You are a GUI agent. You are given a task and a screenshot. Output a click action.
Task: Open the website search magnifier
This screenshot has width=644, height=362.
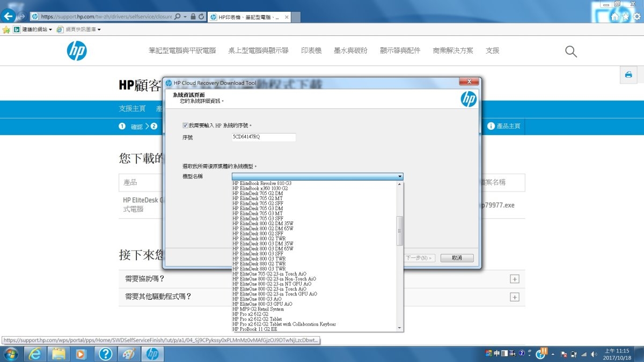coord(571,51)
